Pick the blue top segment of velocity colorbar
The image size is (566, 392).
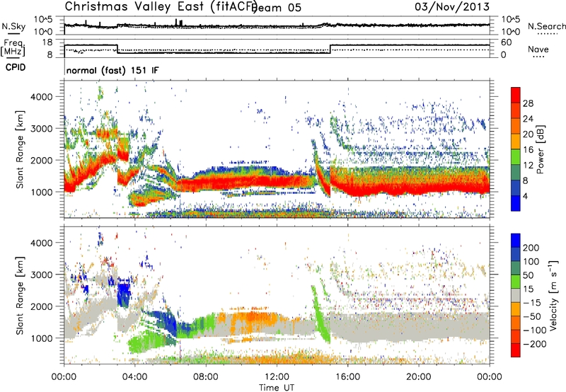click(516, 240)
